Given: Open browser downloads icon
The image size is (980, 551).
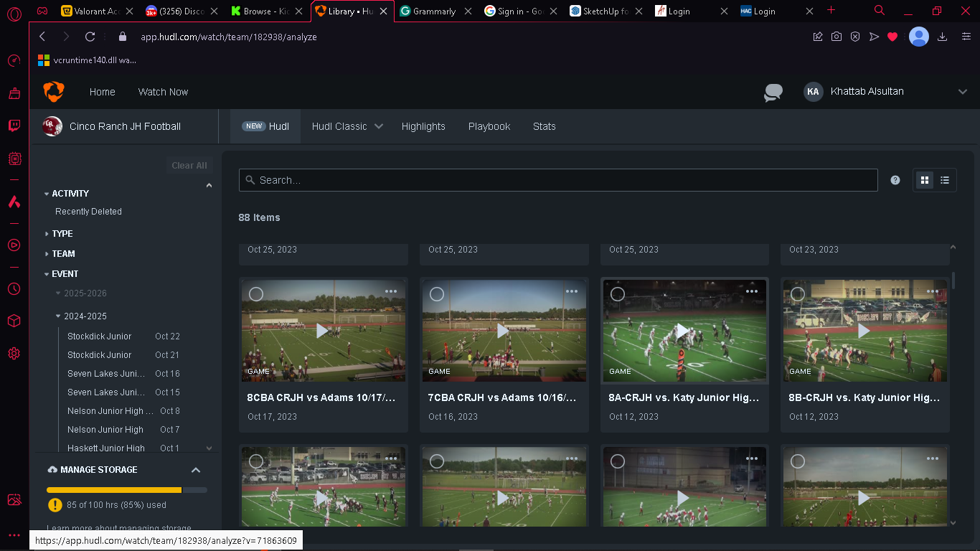Looking at the screenshot, I should tap(943, 37).
